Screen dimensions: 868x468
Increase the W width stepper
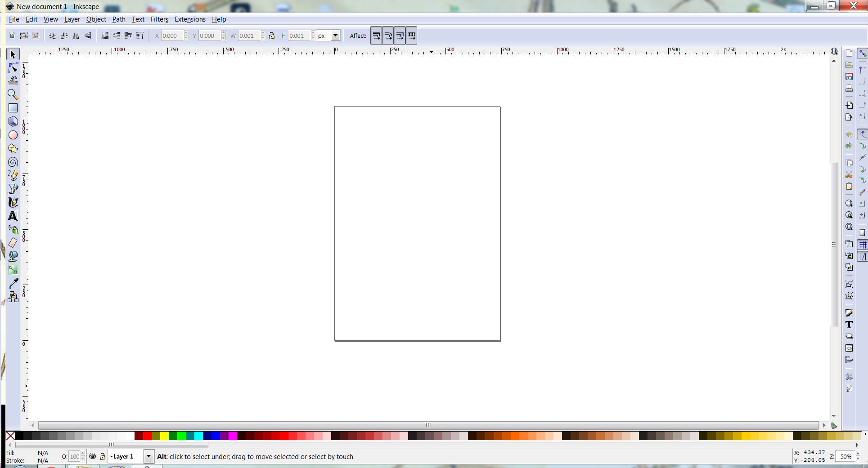(263, 33)
